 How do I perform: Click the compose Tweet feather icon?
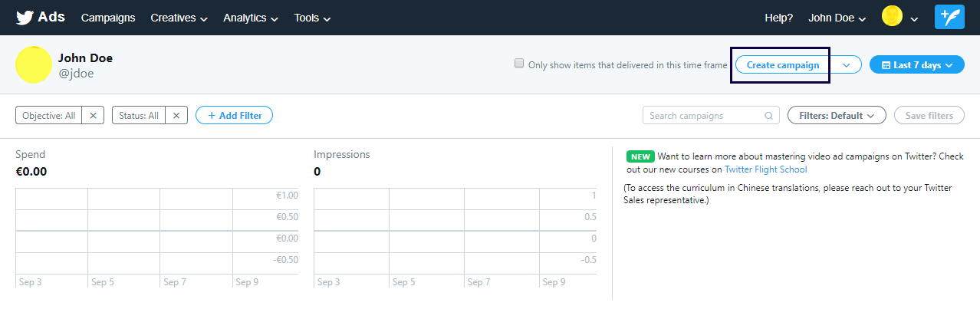click(949, 18)
